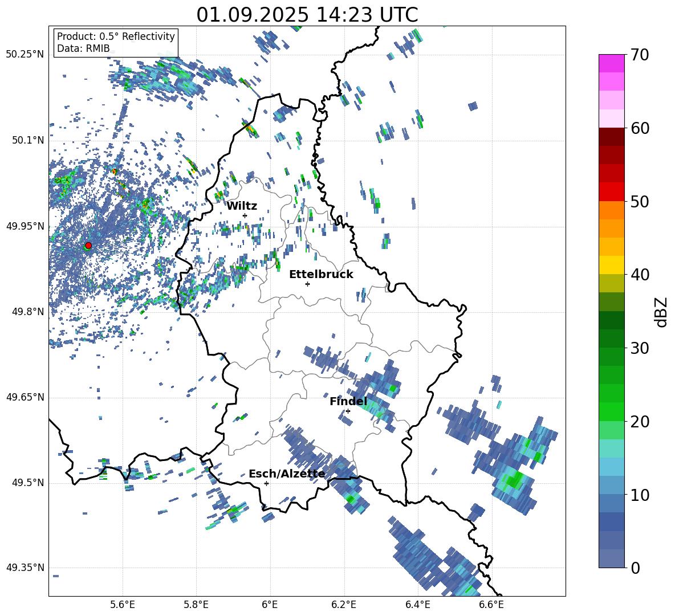The width and height of the screenshot is (675, 616).
Task: Click the 49.8°N latitude label
Action: pyautogui.click(x=28, y=312)
